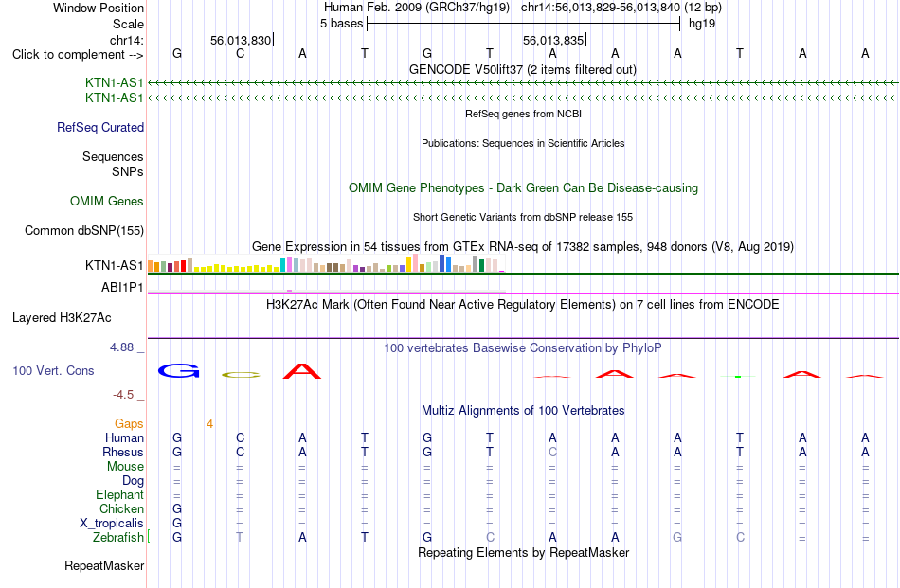
Task: Click the chr14:56,013,829-56,013,840 position text
Action: pos(601,8)
